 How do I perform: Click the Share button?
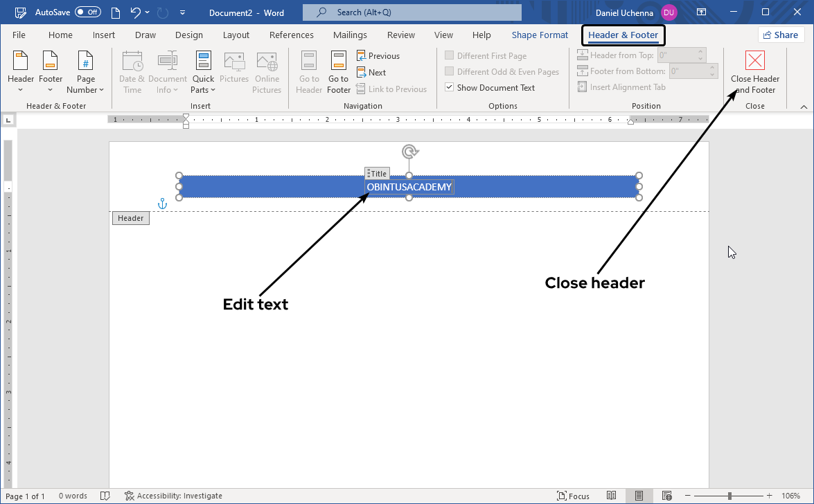coord(780,35)
